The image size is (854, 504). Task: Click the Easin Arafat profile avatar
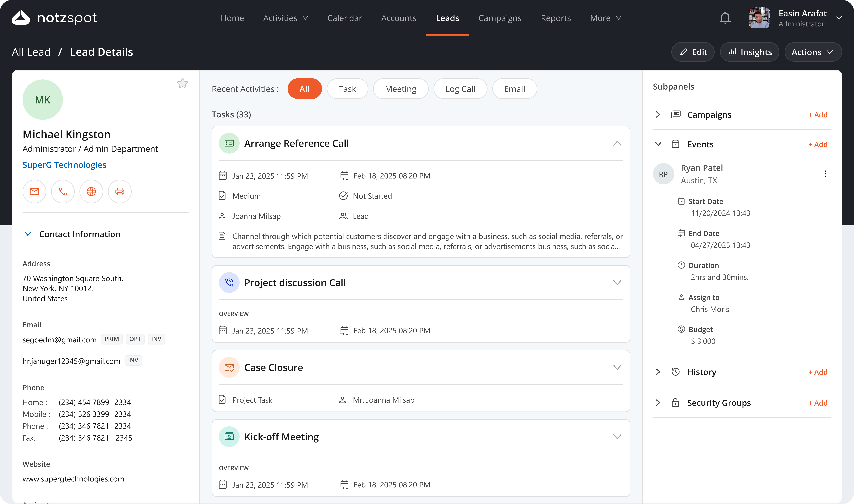pos(759,18)
